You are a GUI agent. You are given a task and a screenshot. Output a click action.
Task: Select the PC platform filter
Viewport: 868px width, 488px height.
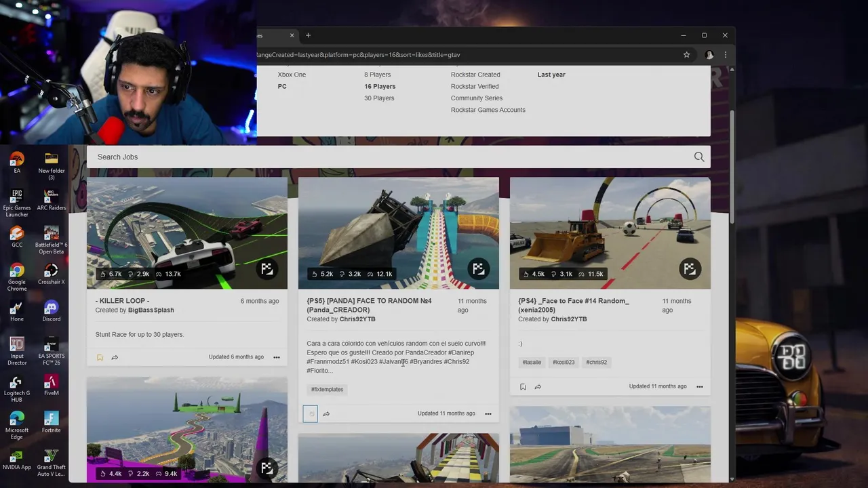[282, 86]
